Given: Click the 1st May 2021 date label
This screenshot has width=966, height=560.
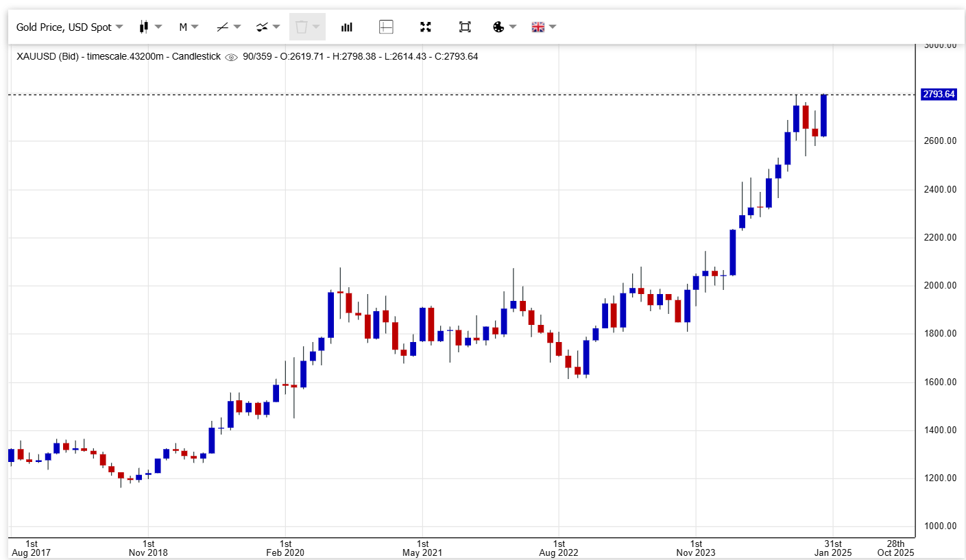Looking at the screenshot, I should (x=422, y=548).
